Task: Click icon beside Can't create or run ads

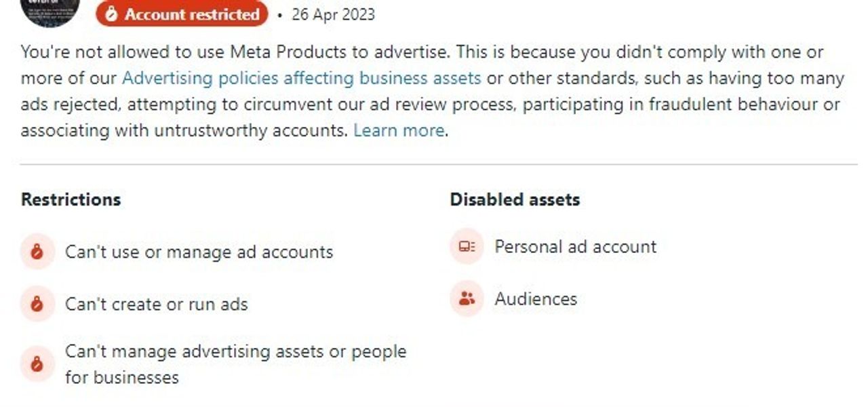Action: [x=37, y=304]
